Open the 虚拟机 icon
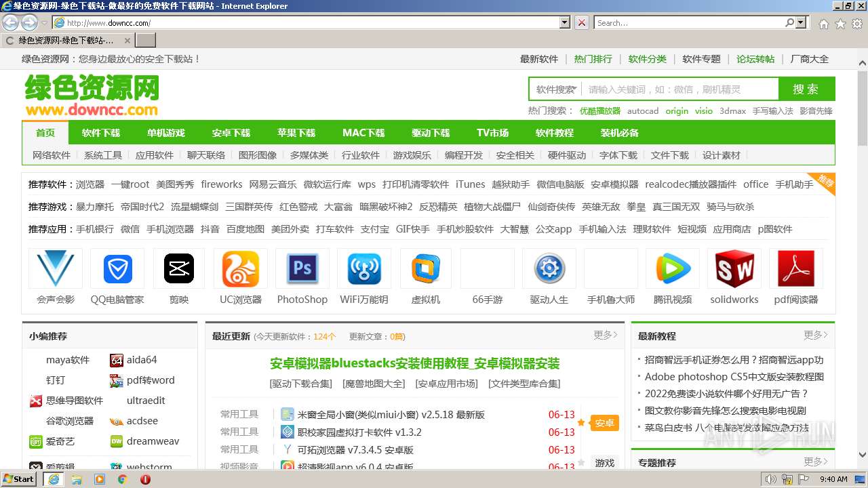Viewport: 868px width, 488px height. coord(426,269)
